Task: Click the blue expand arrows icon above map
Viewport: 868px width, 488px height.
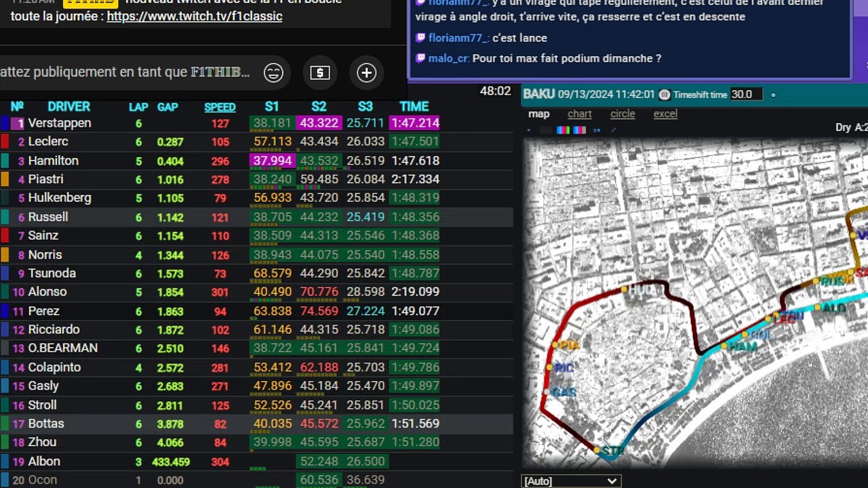Action: coord(614,130)
